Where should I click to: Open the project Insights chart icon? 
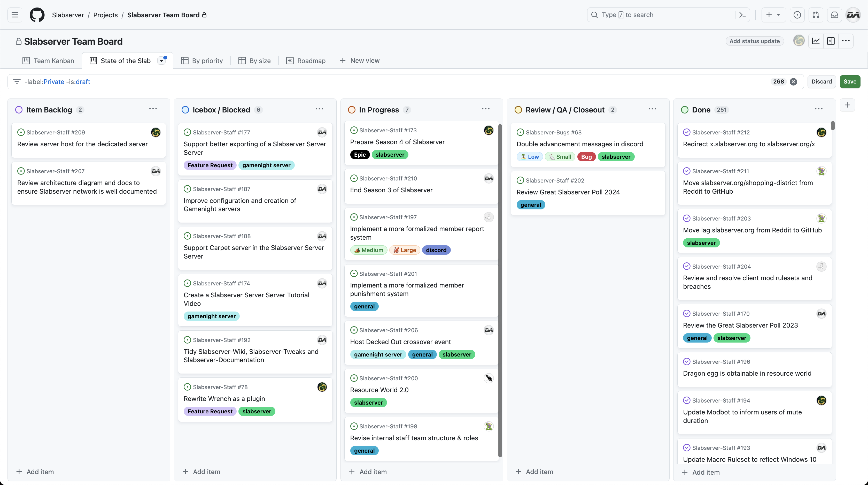tap(816, 41)
